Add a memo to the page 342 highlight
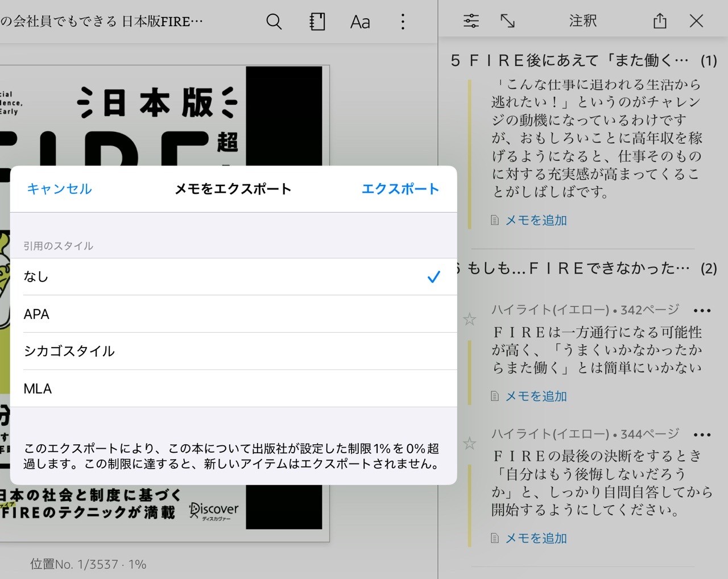This screenshot has width=728, height=579. click(x=536, y=396)
